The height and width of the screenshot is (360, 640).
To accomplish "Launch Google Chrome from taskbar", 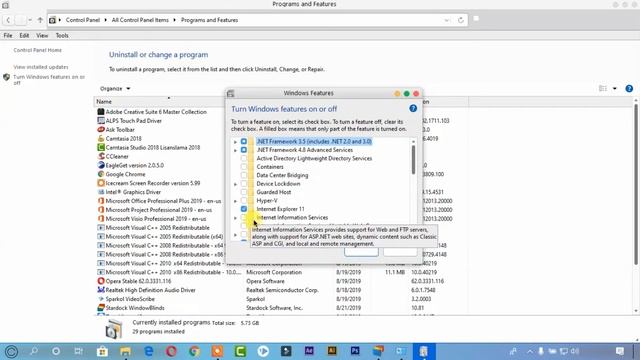I will point(194,351).
